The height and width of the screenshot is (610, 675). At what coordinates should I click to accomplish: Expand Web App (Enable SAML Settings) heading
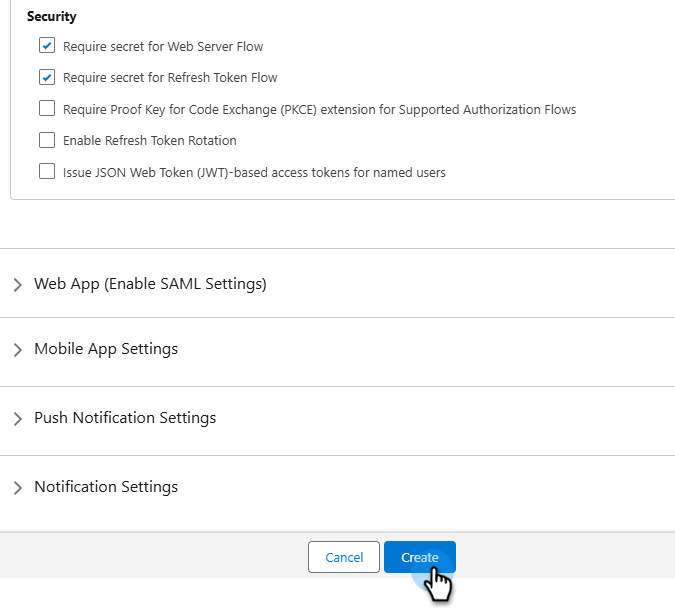[x=150, y=284]
